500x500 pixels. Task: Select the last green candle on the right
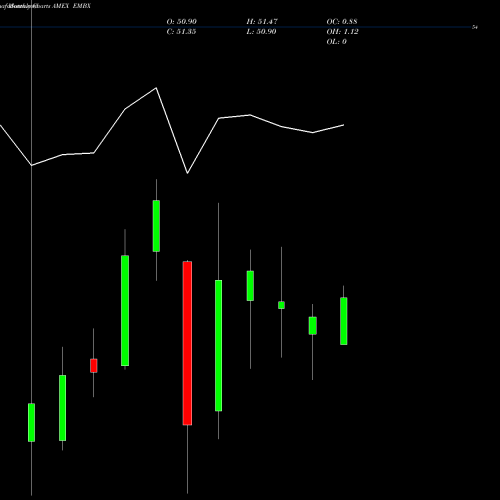pos(344,321)
